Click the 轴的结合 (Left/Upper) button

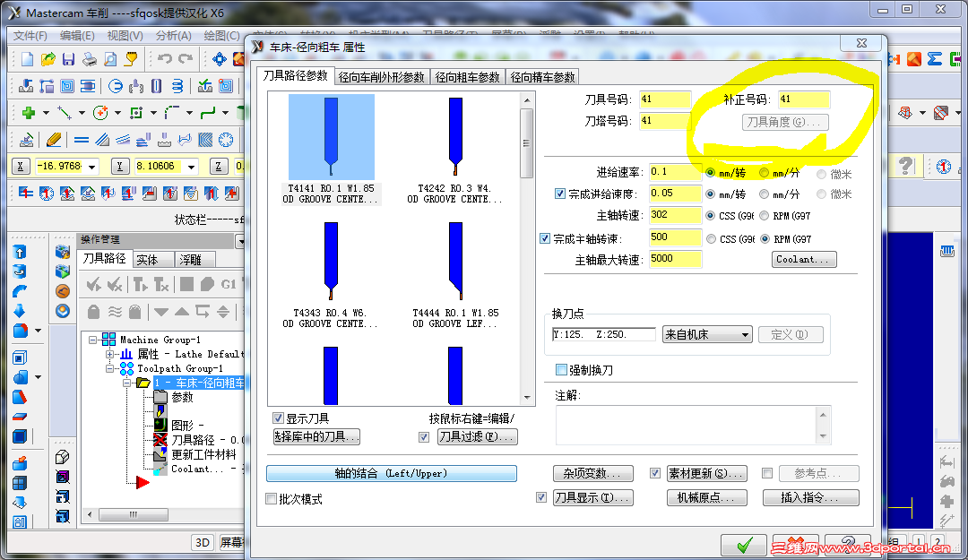(x=392, y=474)
